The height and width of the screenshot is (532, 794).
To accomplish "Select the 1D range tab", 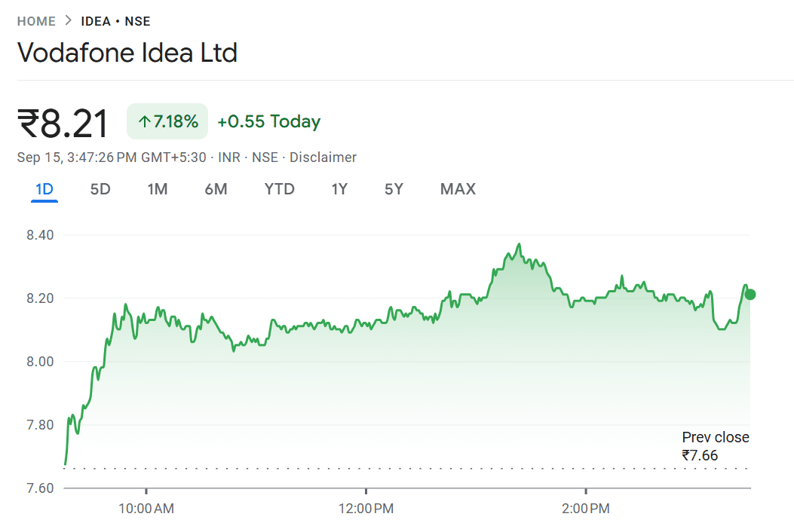I will (44, 189).
